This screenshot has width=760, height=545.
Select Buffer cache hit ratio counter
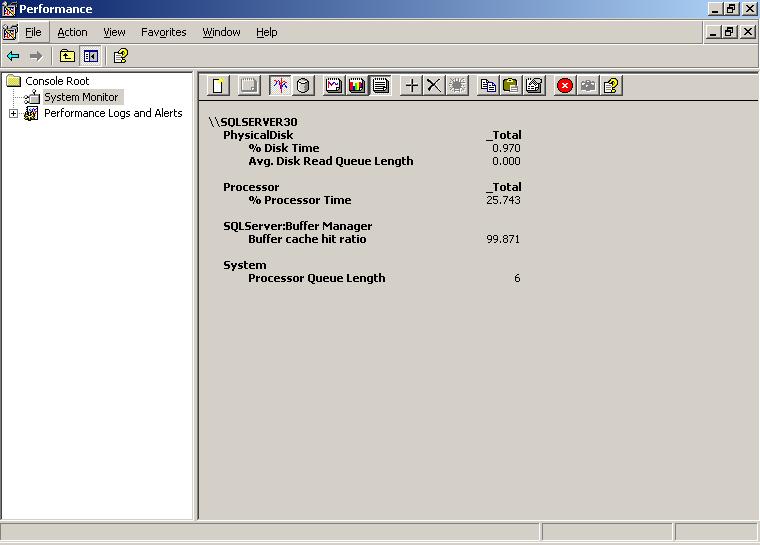(307, 239)
